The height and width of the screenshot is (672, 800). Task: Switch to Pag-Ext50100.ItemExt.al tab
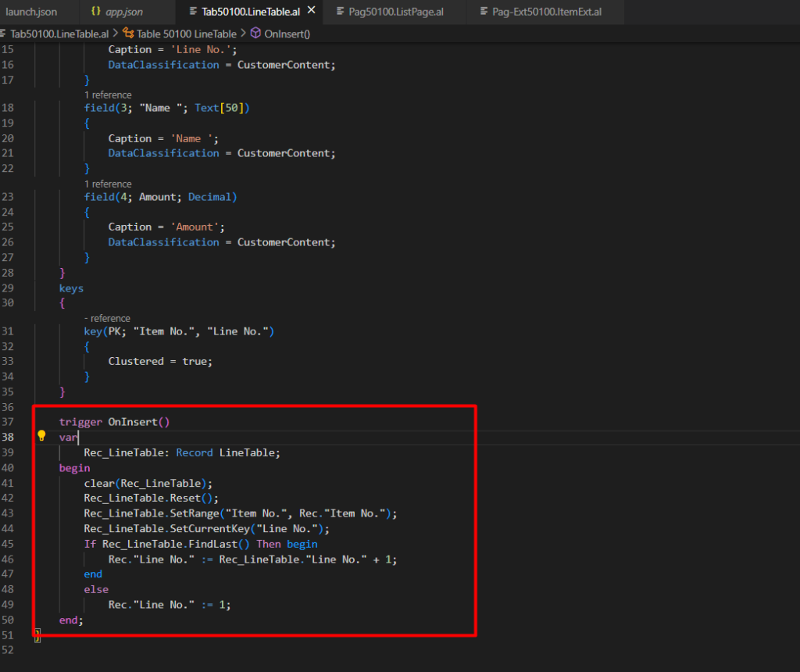click(x=546, y=12)
